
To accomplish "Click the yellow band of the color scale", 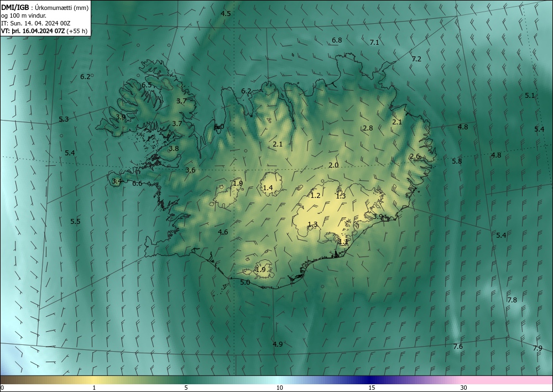I will (94, 380).
